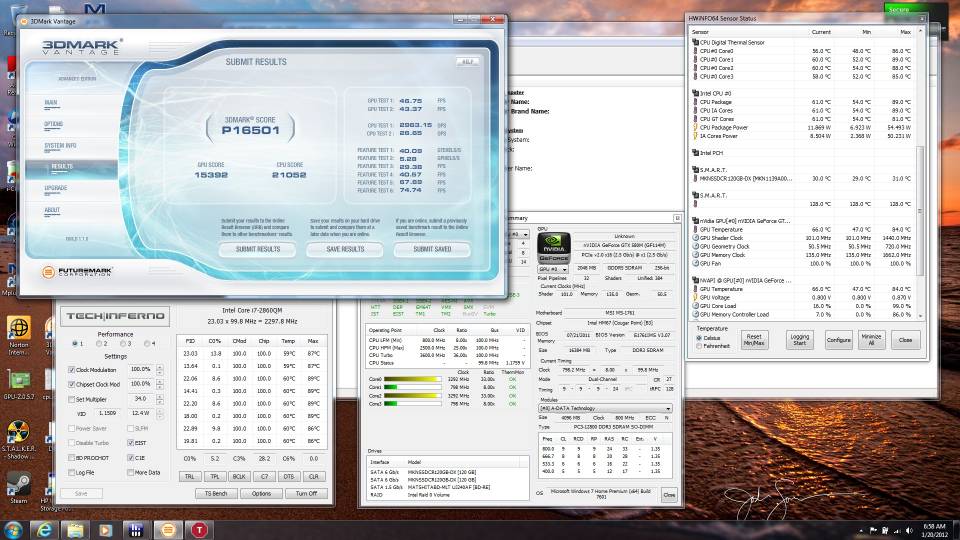Click the taskbar clock showing 6:58 AM
The width and height of the screenshot is (960, 540).
tap(934, 530)
